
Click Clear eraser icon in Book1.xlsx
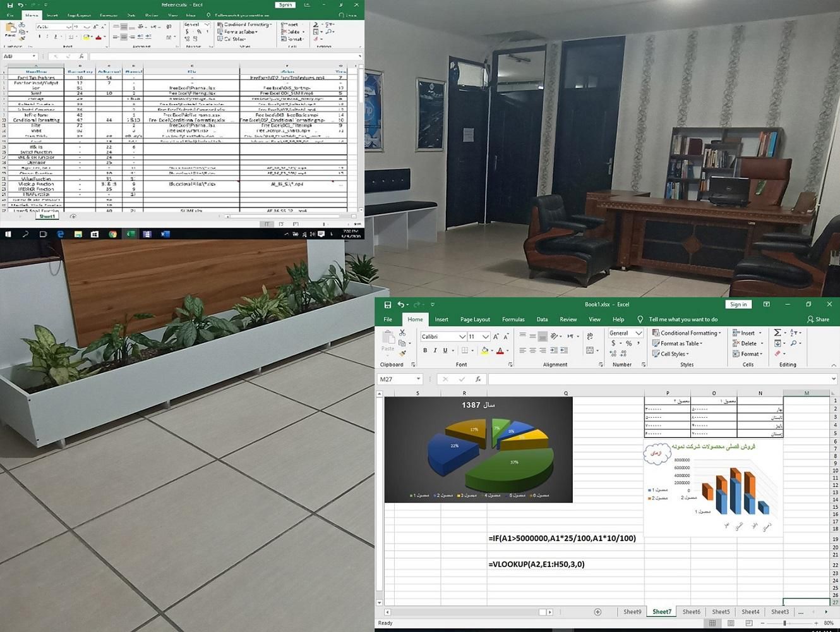pyautogui.click(x=777, y=354)
